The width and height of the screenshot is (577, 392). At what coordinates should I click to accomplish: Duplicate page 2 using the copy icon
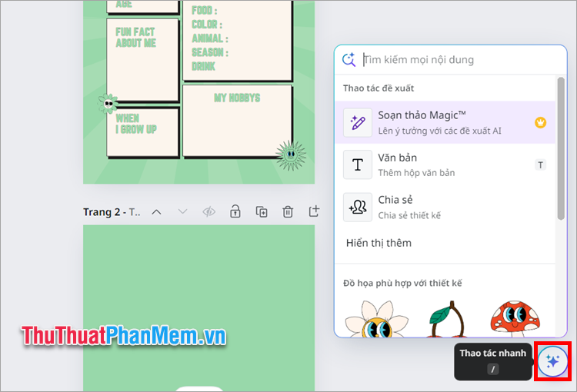pos(262,211)
